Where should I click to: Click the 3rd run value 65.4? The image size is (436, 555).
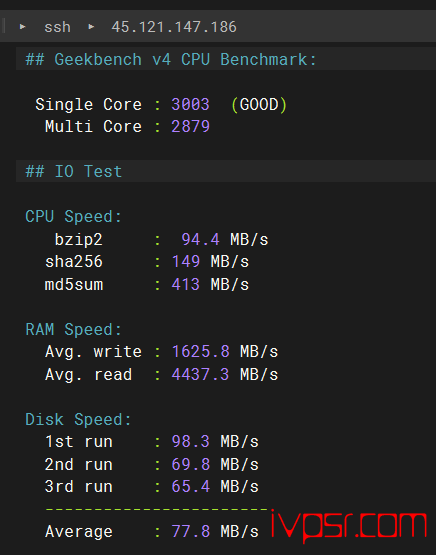(x=190, y=487)
